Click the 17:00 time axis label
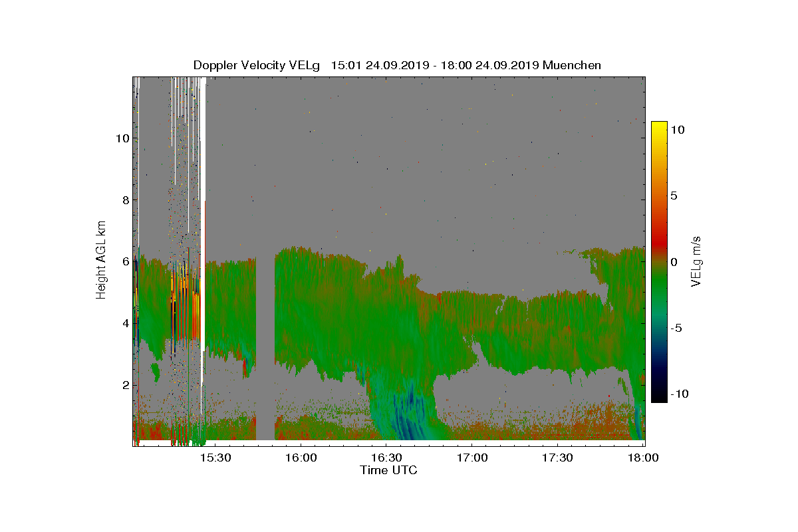This screenshot has width=798, height=532. pyautogui.click(x=472, y=458)
